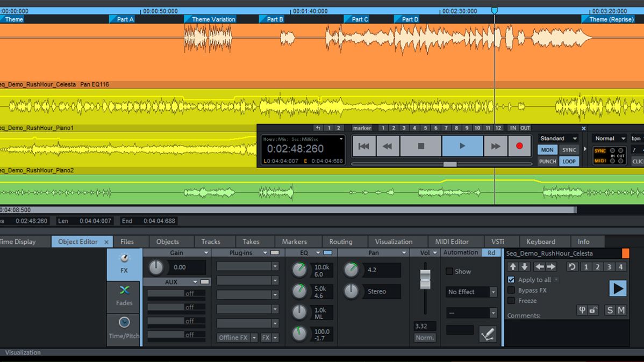
Task: Enable Bypass FX checkbox
Action: [x=511, y=290]
